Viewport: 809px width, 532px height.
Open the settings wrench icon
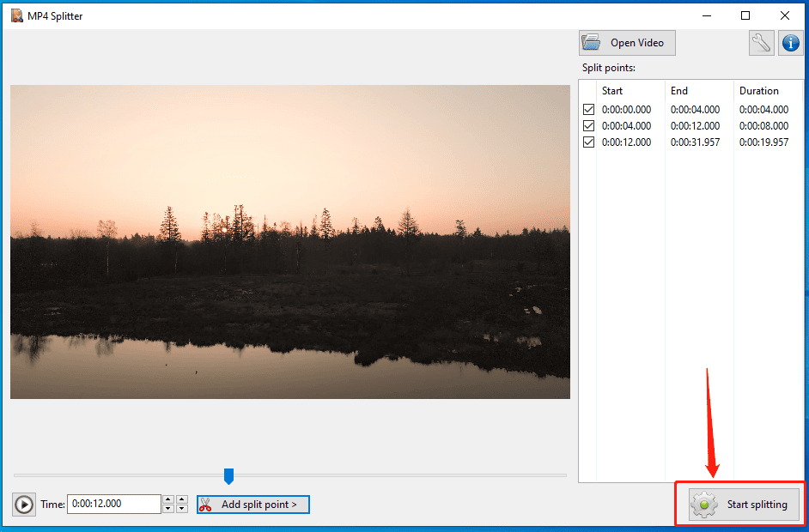coord(761,43)
